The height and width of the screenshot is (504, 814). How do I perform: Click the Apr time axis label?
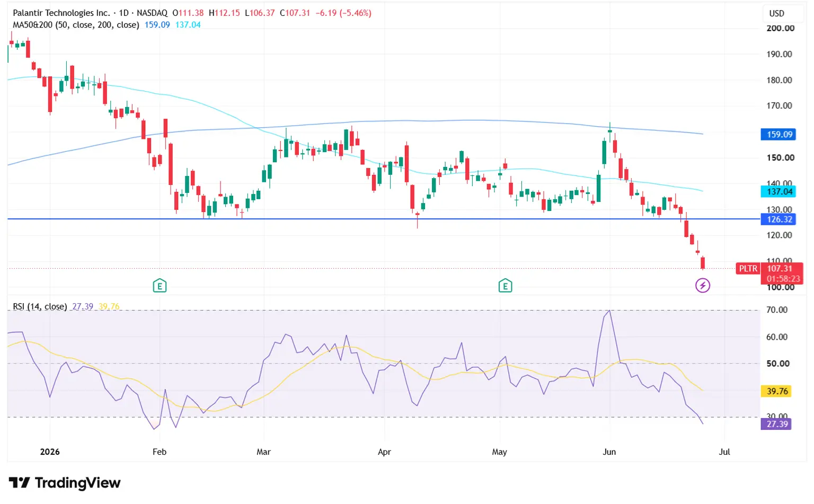click(384, 452)
